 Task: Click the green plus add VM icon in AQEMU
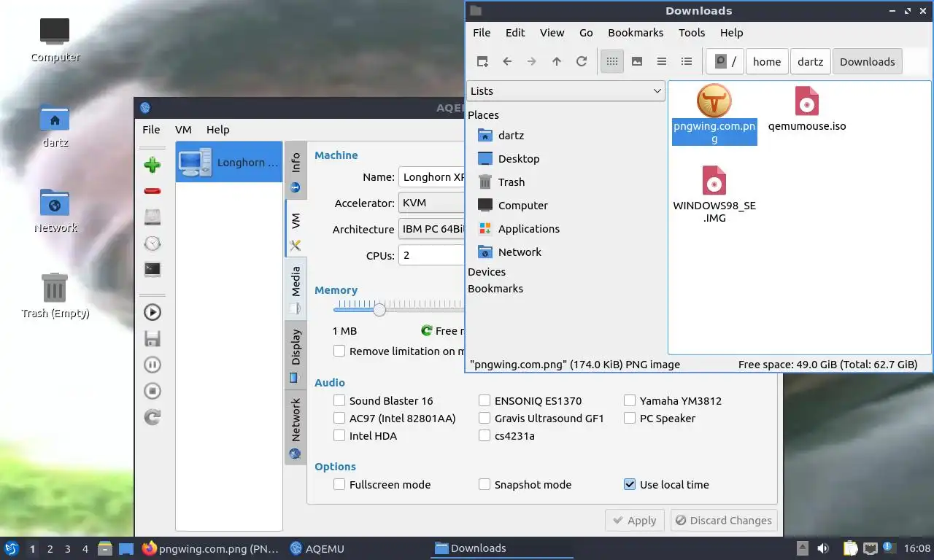point(153,165)
